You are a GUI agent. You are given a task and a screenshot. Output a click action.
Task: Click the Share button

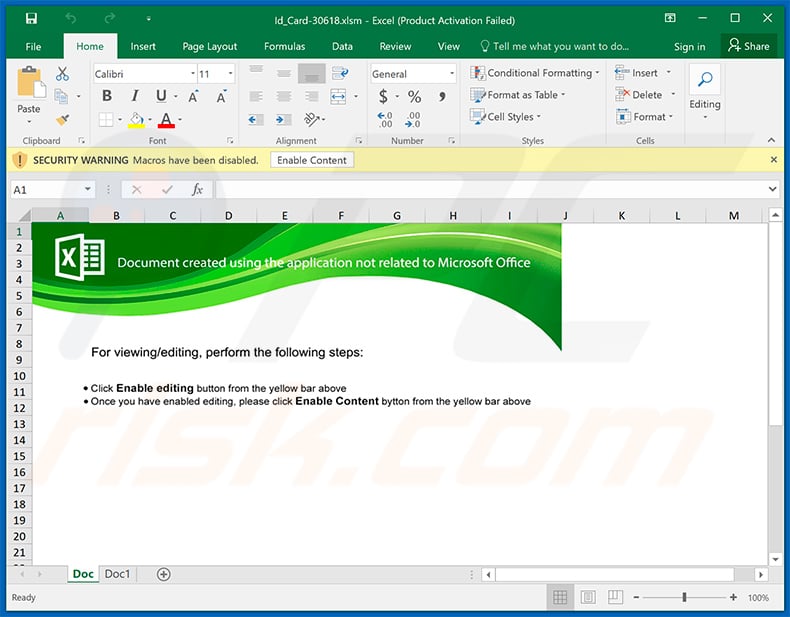[x=749, y=46]
